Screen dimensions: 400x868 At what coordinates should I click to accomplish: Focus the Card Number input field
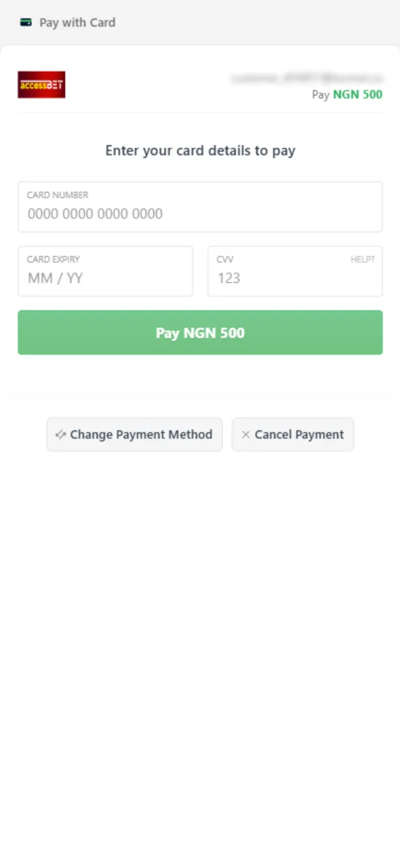[x=200, y=207]
